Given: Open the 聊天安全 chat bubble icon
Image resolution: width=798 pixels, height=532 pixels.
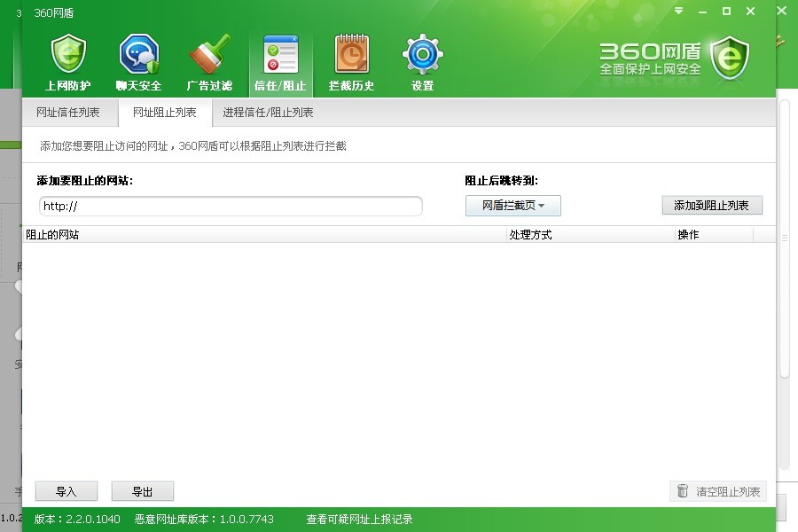Looking at the screenshot, I should (139, 54).
